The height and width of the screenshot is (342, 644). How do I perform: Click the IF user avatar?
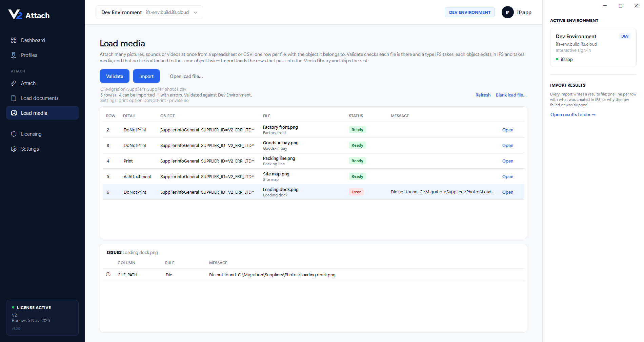click(x=507, y=13)
